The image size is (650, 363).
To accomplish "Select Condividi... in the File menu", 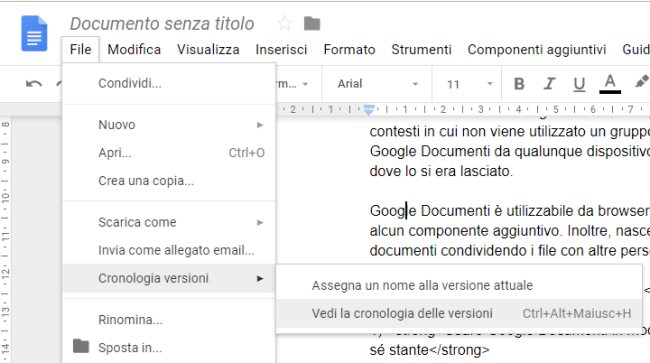I will click(x=168, y=83).
